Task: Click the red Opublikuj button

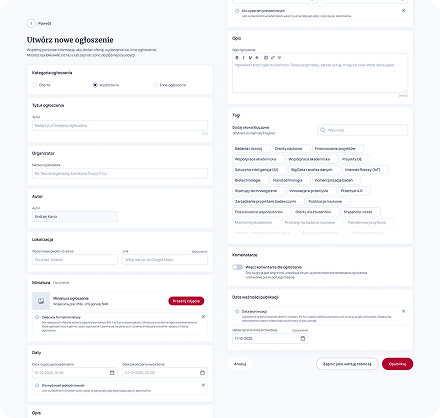Action: pyautogui.click(x=397, y=364)
